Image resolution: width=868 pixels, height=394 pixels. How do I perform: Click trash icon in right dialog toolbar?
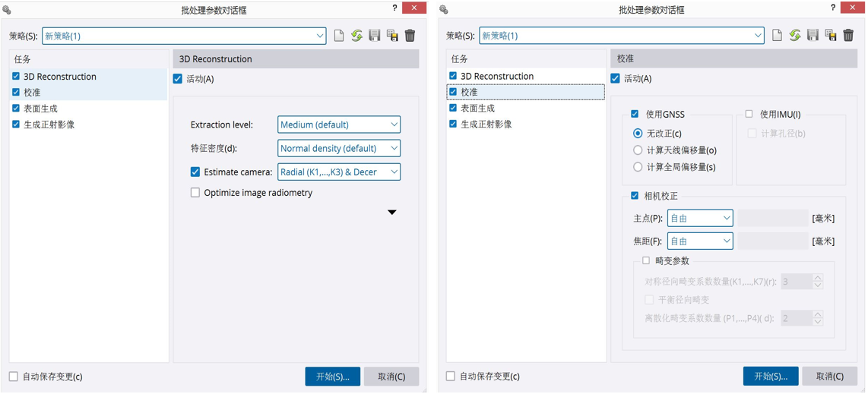coord(848,36)
